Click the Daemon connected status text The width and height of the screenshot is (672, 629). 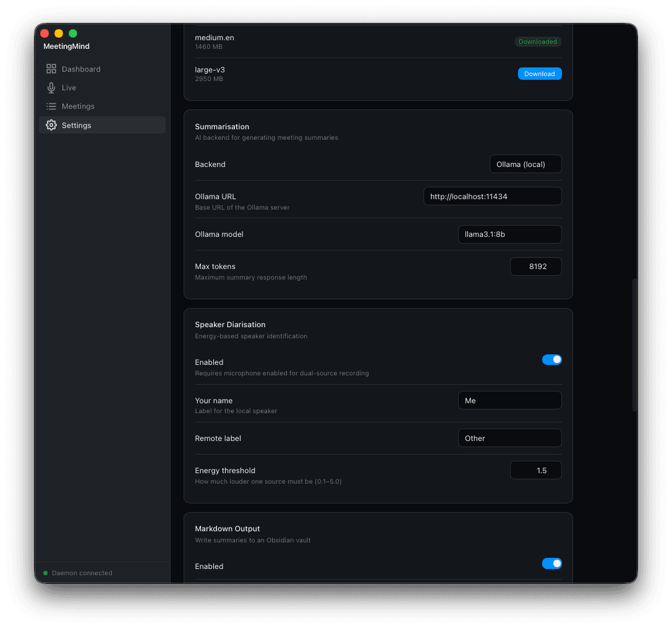(82, 573)
